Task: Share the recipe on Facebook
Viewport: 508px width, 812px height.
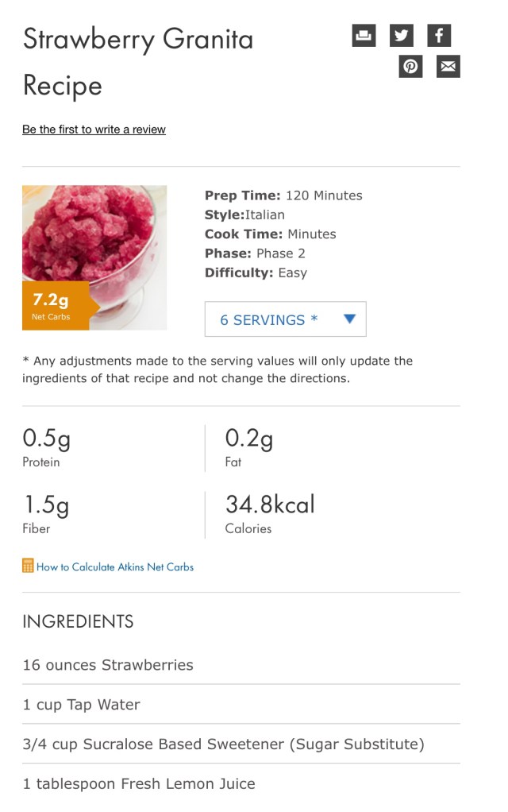Action: (x=439, y=36)
